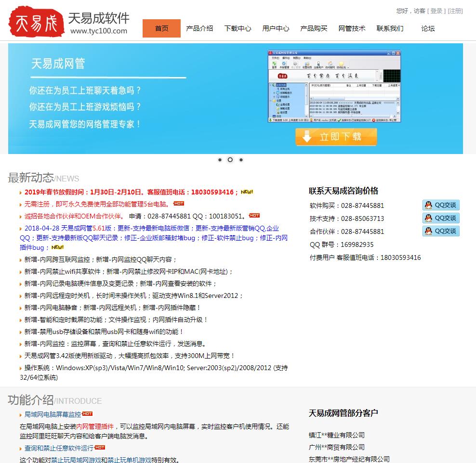Click 新增-内网远程定时关机 news line
The image size is (476, 463).
tap(133, 296)
